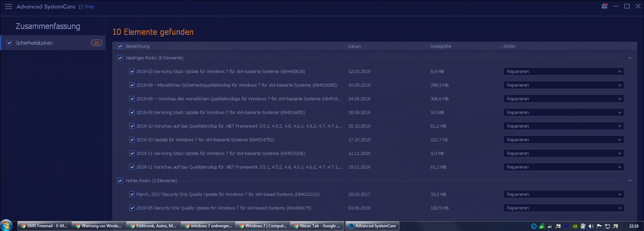644x231 pixels.
Task: Collapse the Niedriges Risiko group arrow
Action: point(630,58)
